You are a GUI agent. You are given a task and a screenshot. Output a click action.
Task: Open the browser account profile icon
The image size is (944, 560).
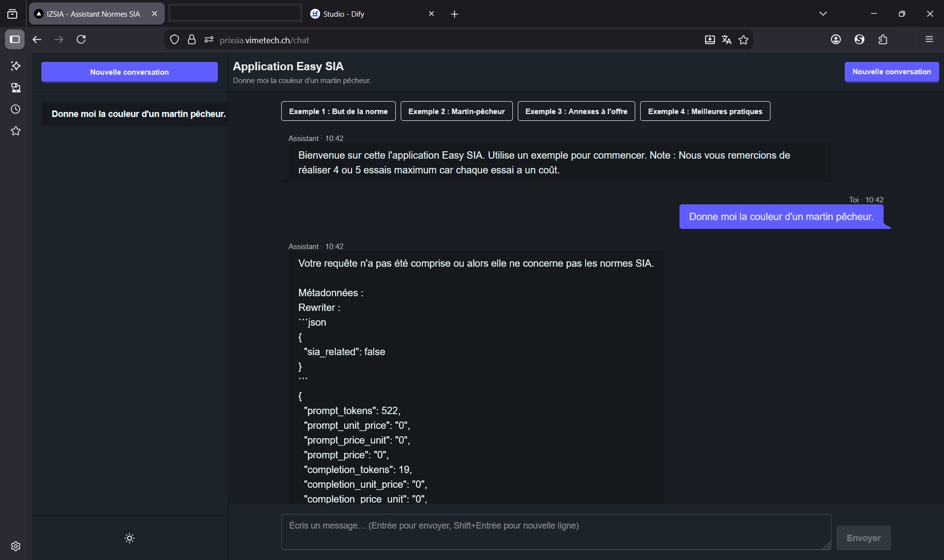(836, 40)
